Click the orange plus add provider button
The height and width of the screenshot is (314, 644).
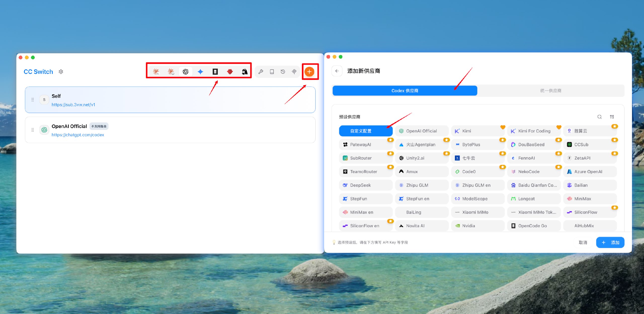click(309, 72)
